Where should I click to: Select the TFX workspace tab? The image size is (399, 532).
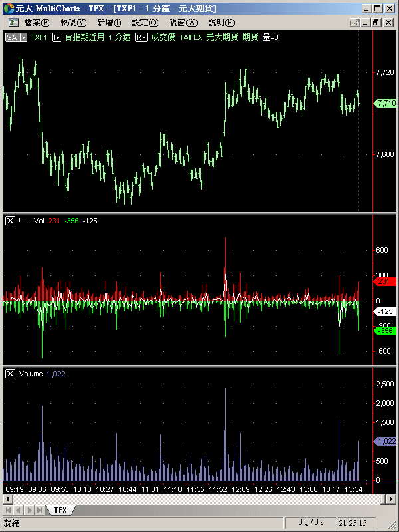[60, 510]
